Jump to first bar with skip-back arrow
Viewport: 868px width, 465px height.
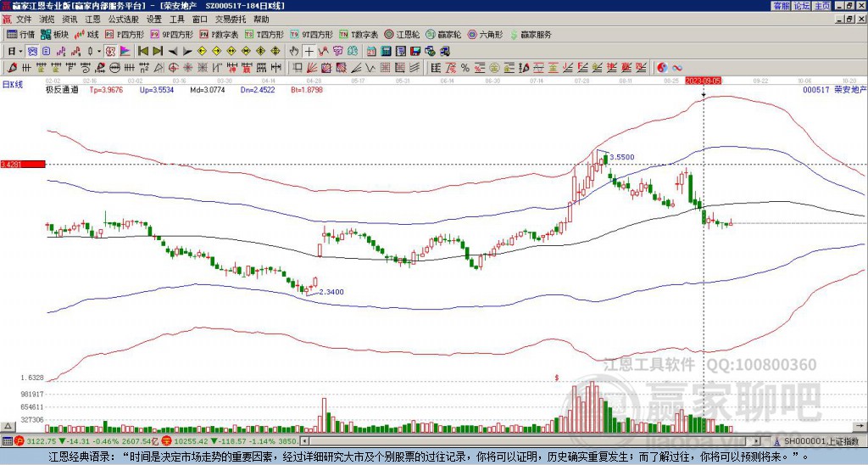[142, 52]
